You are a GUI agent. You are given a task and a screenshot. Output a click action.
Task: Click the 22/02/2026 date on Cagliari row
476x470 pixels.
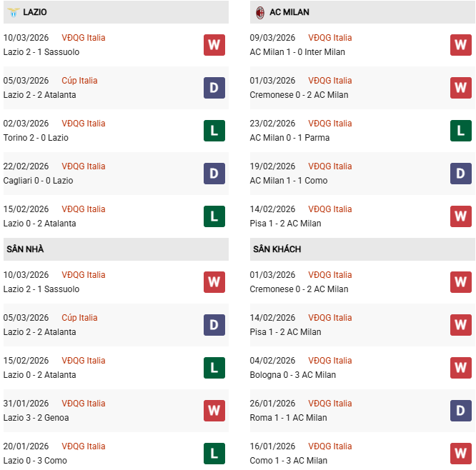(x=26, y=166)
